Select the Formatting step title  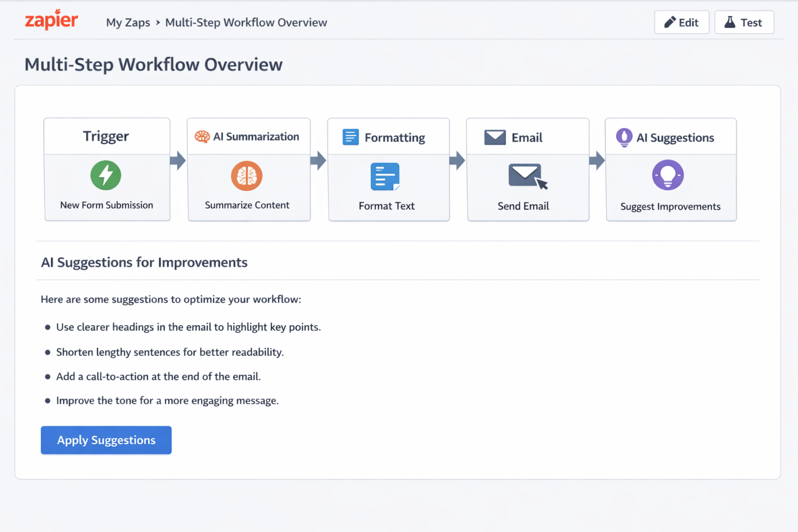[395, 138]
